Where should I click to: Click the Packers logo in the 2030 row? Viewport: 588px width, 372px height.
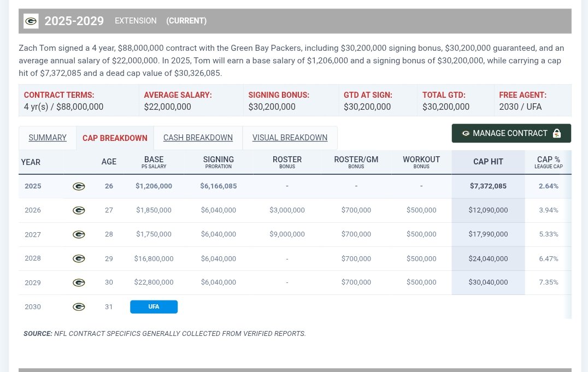point(79,307)
